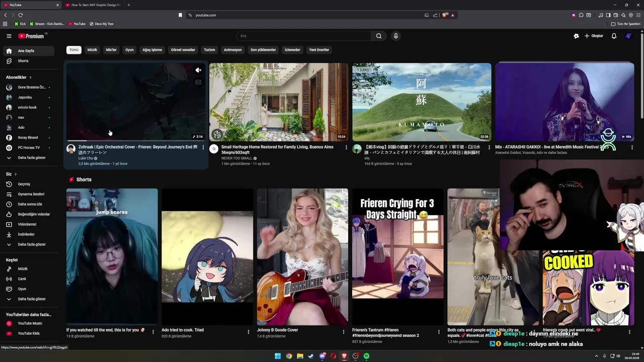
Task: Go to Ana Sayfa in sidebar
Action: click(x=28, y=51)
